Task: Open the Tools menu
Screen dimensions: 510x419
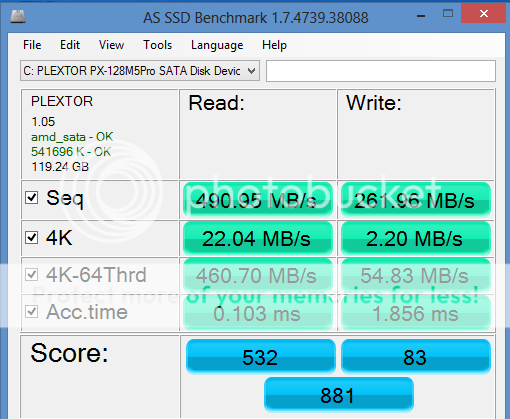Action: (x=157, y=45)
